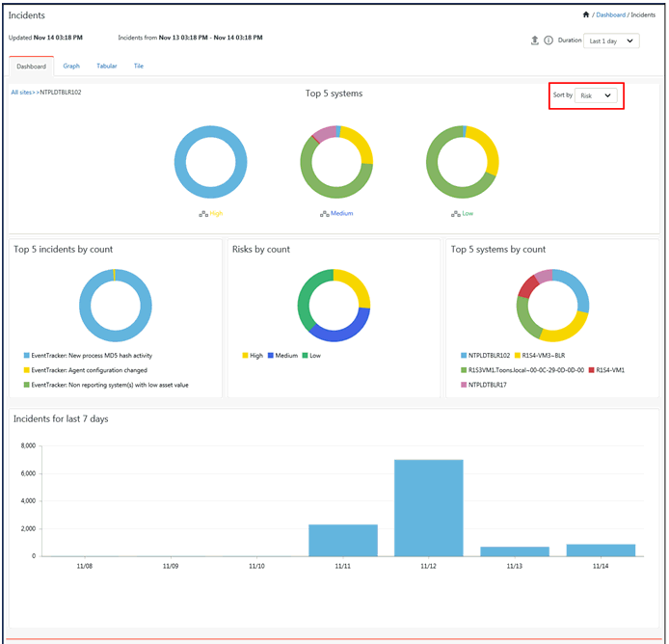Open the Tile tab
Image resolution: width=669 pixels, height=644 pixels.
(x=139, y=66)
